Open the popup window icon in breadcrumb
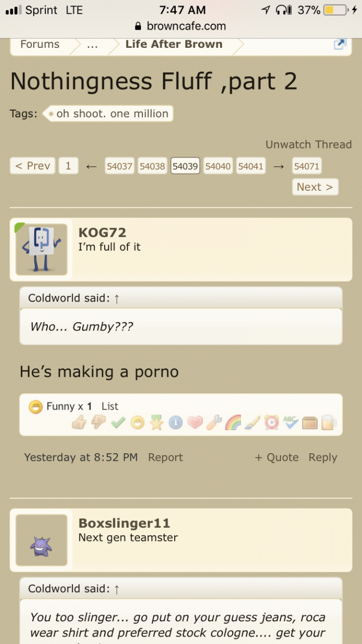This screenshot has height=644, width=362. point(340,44)
